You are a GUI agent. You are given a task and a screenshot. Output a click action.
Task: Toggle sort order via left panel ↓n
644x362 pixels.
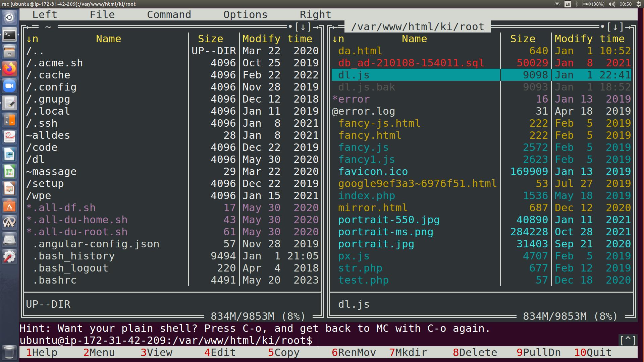coord(32,39)
